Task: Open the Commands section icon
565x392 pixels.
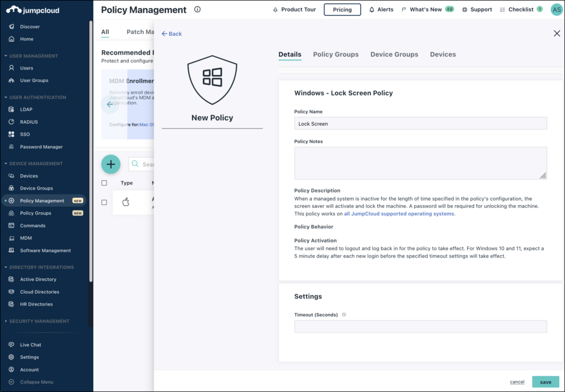Action: pos(12,225)
